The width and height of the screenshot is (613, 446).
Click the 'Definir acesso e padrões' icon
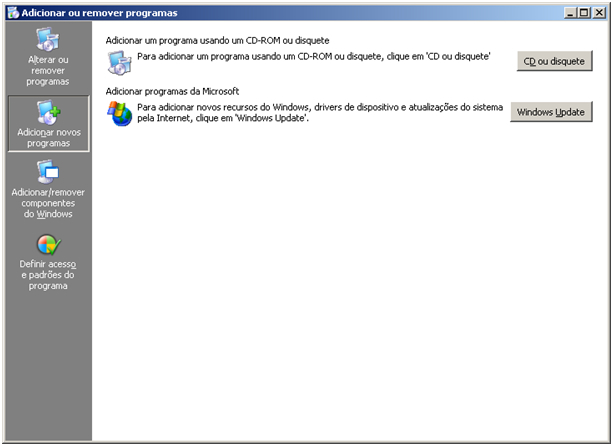48,246
